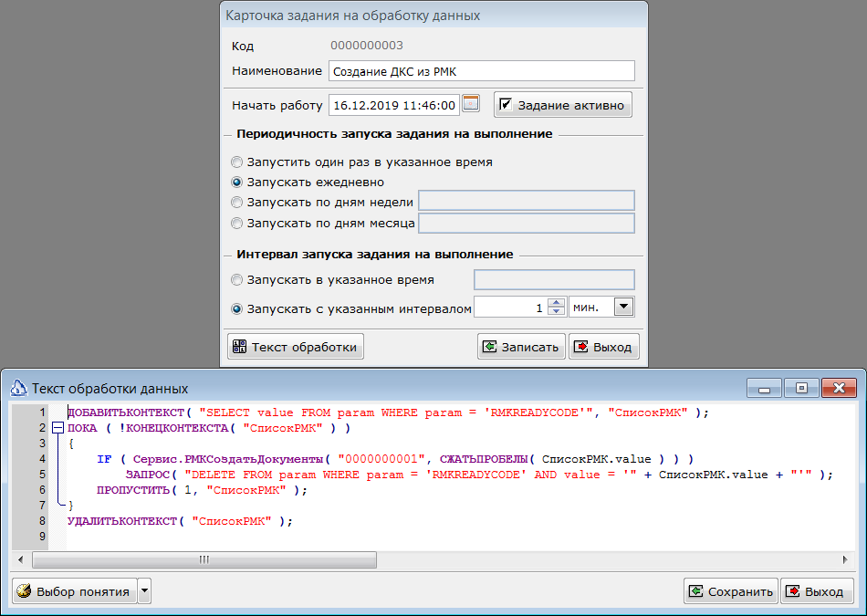Screen dimensions: 867x616
Task: Maximize the 'Текст обработки данных' window
Action: (x=801, y=388)
